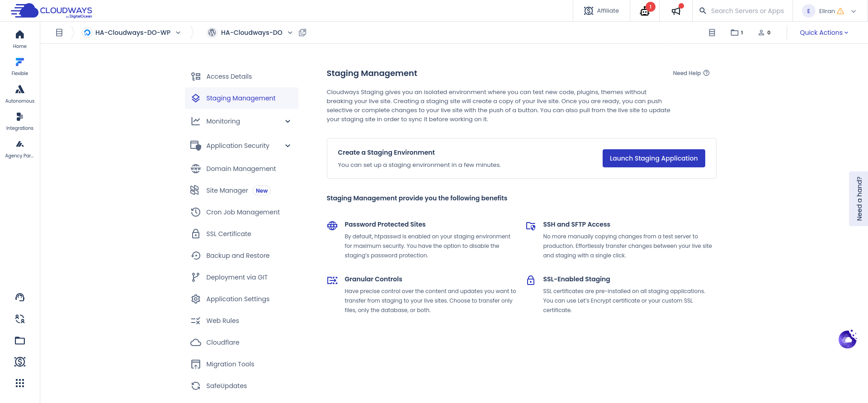Open the projects folder icon in sidebar
This screenshot has height=403, width=868.
tap(20, 341)
